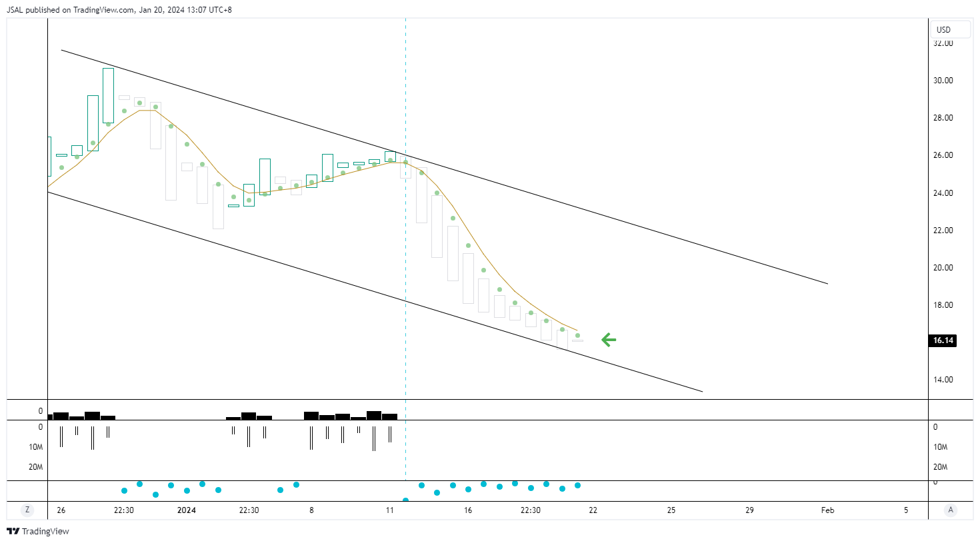Click the 16.14 current price label
This screenshot has width=980, height=543.
943,340
